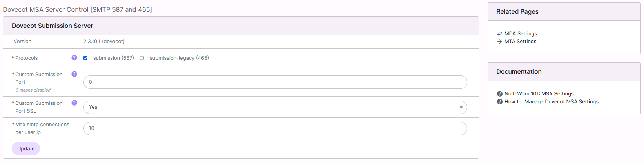Image resolution: width=644 pixels, height=163 pixels.
Task: Enable the submission-legacy (465) checkbox
Action: pos(142,58)
